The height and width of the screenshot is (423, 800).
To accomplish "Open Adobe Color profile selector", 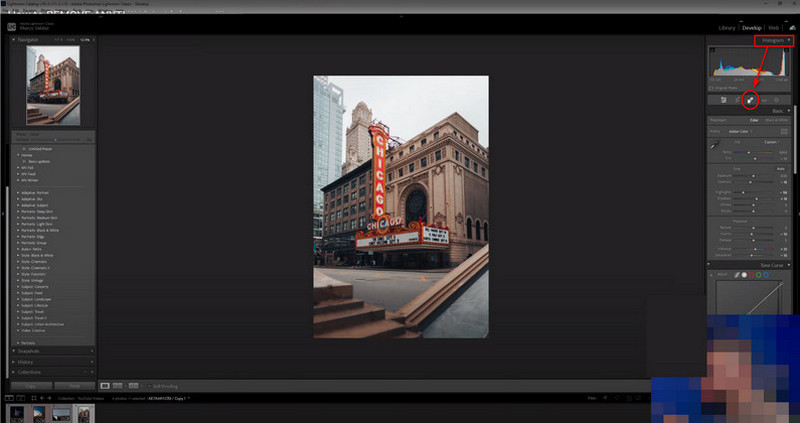I will click(x=739, y=132).
